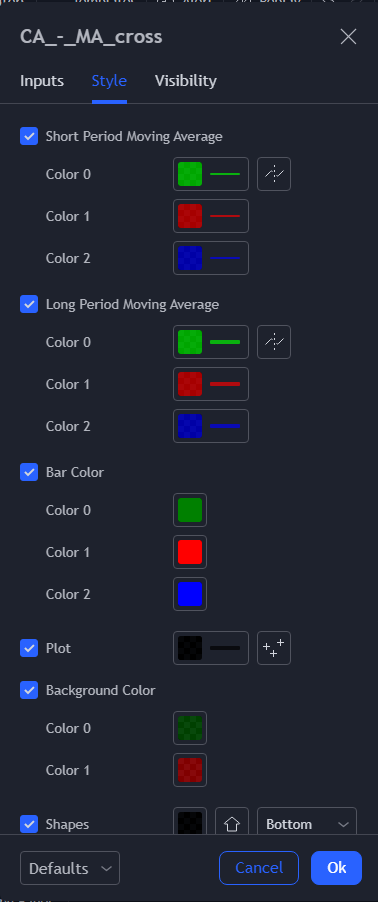Toggle the Bar Color checkbox
The height and width of the screenshot is (902, 378).
click(29, 472)
